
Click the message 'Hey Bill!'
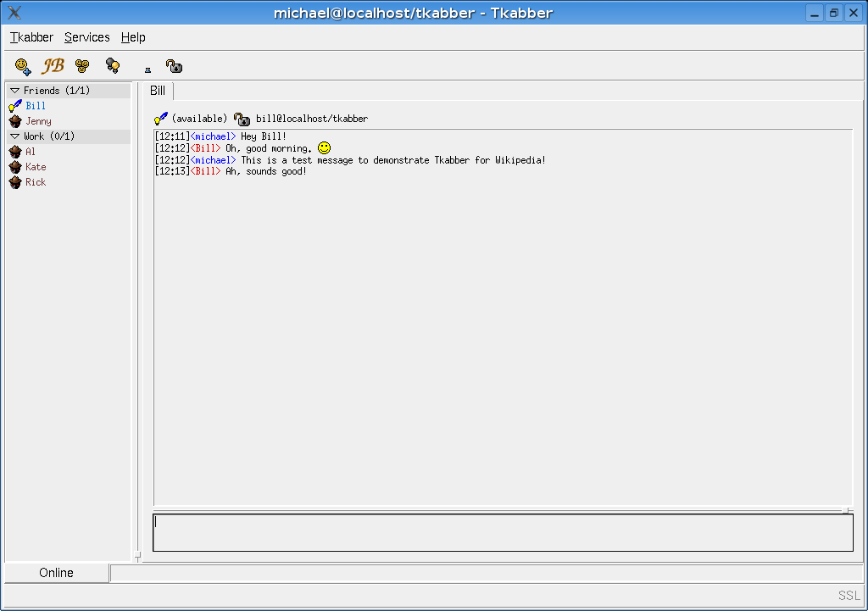[x=264, y=136]
